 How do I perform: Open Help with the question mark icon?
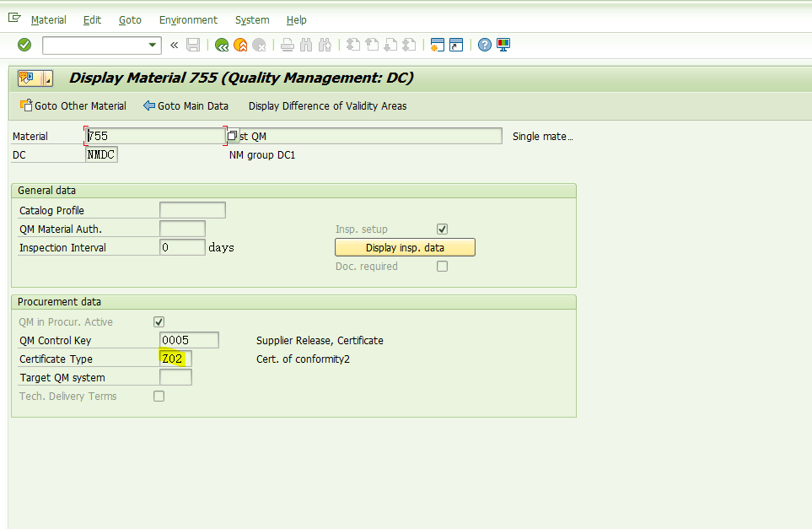point(484,46)
